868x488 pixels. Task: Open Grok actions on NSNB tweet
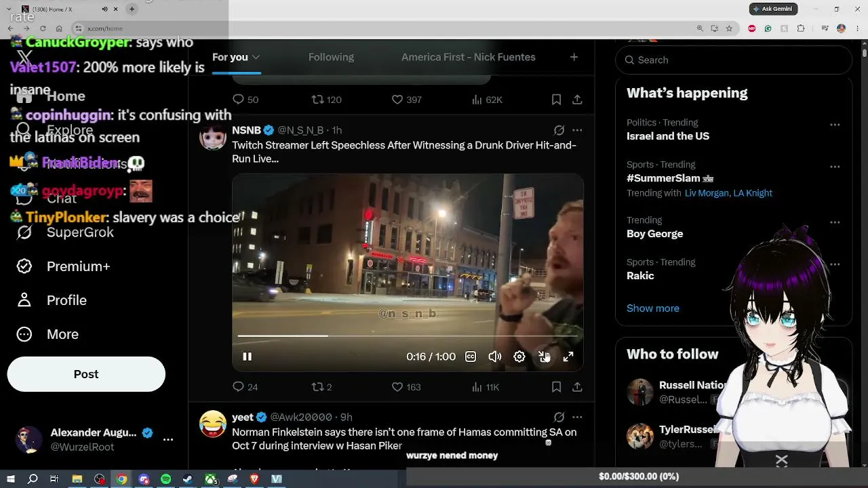pos(559,130)
